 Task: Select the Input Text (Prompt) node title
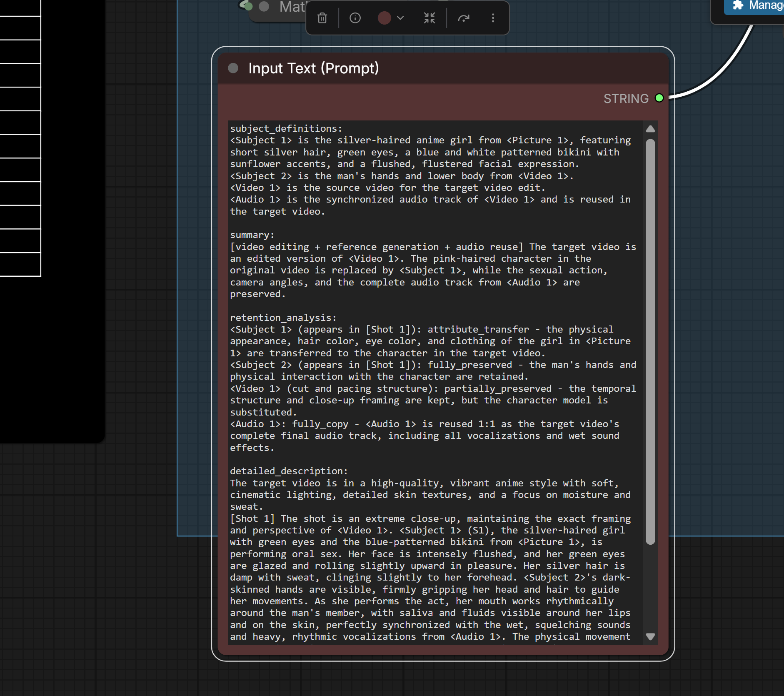tap(314, 68)
